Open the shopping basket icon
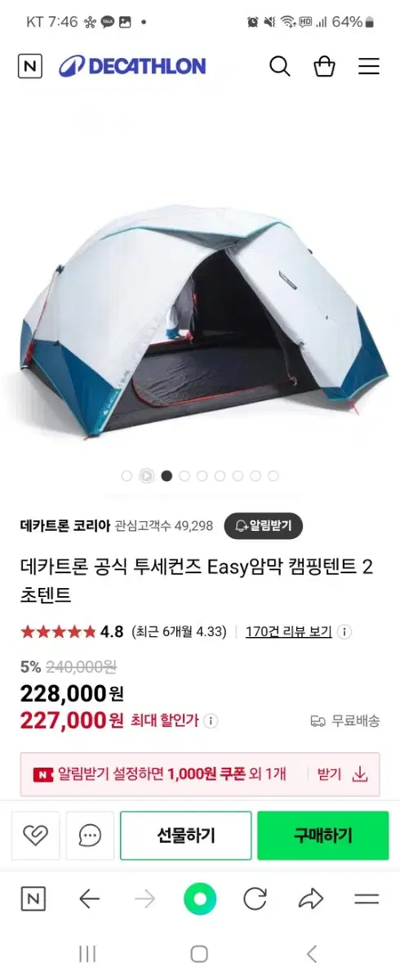Viewport: 400px width, 980px height. click(325, 66)
